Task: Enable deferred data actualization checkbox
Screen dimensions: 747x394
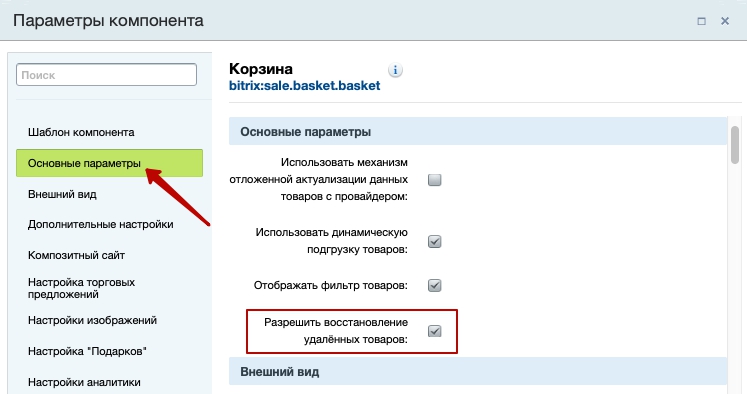Action: pos(434,180)
